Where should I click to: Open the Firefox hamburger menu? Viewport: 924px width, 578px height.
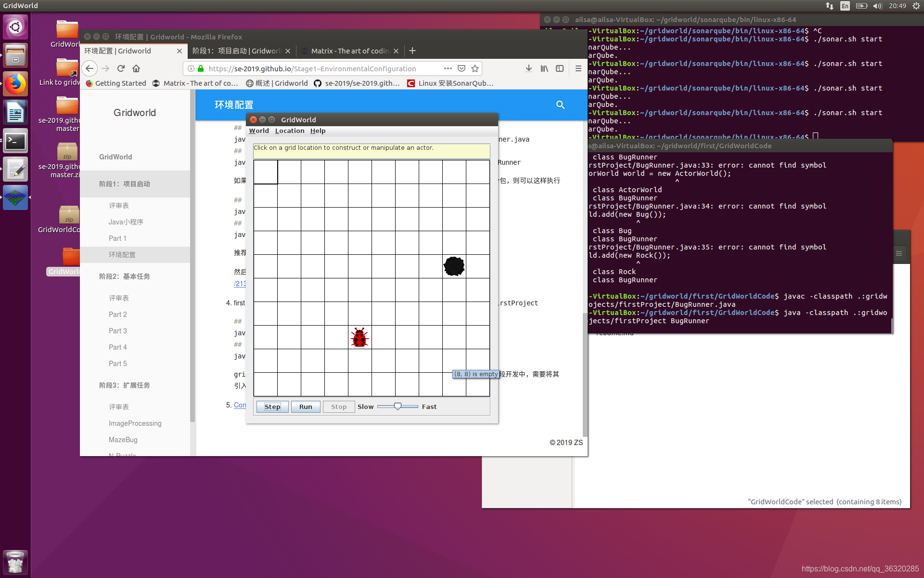pyautogui.click(x=578, y=68)
